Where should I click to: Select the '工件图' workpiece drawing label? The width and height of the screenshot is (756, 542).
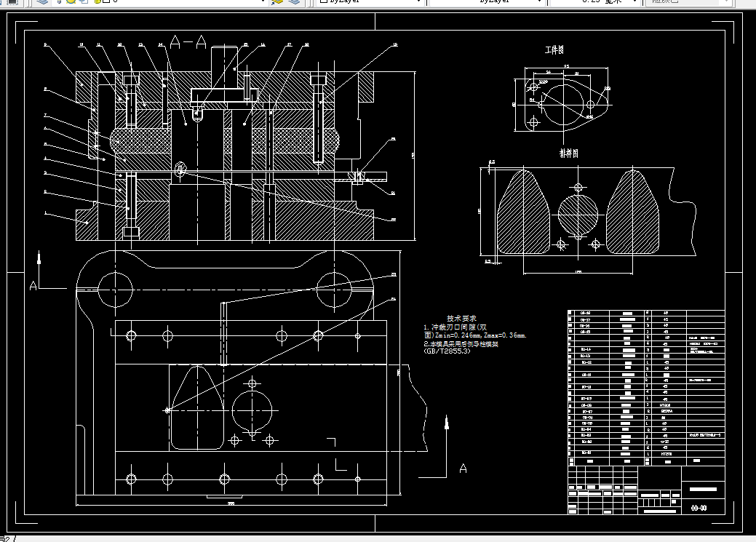[x=554, y=49]
